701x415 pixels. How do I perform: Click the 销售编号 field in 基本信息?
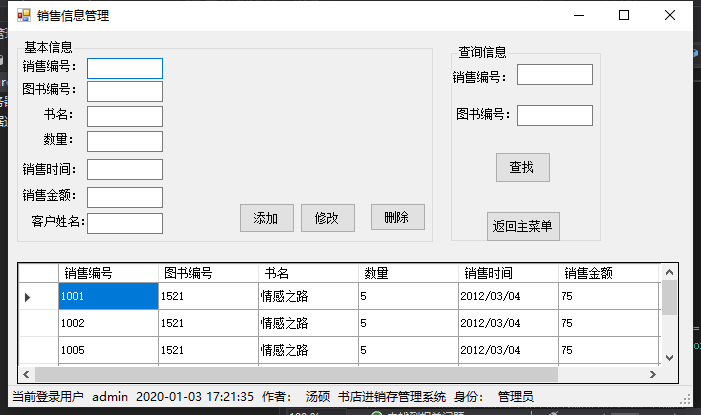pyautogui.click(x=125, y=68)
